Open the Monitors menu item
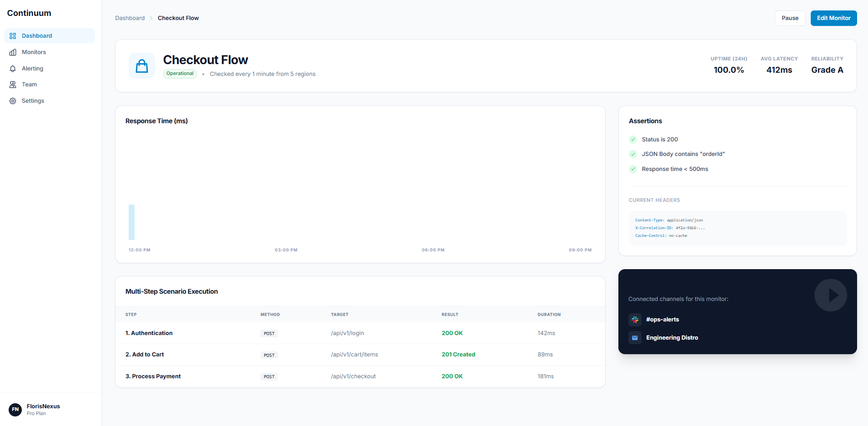 (34, 52)
